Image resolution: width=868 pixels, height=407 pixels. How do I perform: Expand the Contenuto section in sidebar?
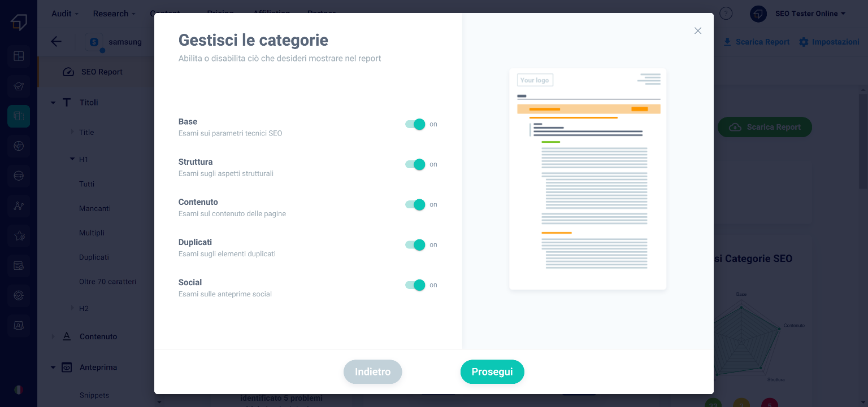click(53, 336)
